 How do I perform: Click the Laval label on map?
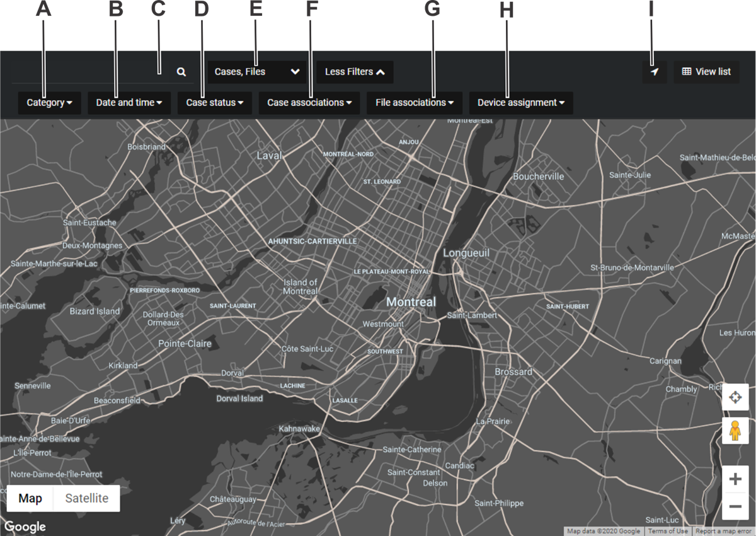(x=269, y=154)
